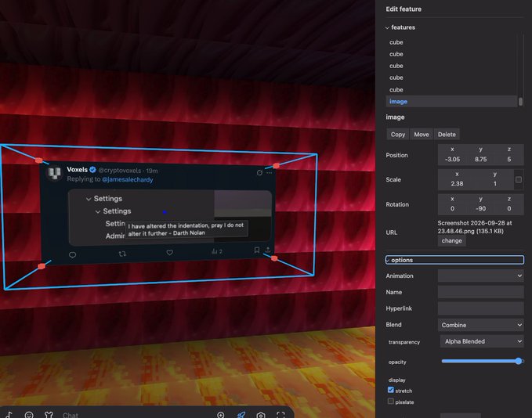
Task: Select the last cube above image in list
Action: point(396,90)
